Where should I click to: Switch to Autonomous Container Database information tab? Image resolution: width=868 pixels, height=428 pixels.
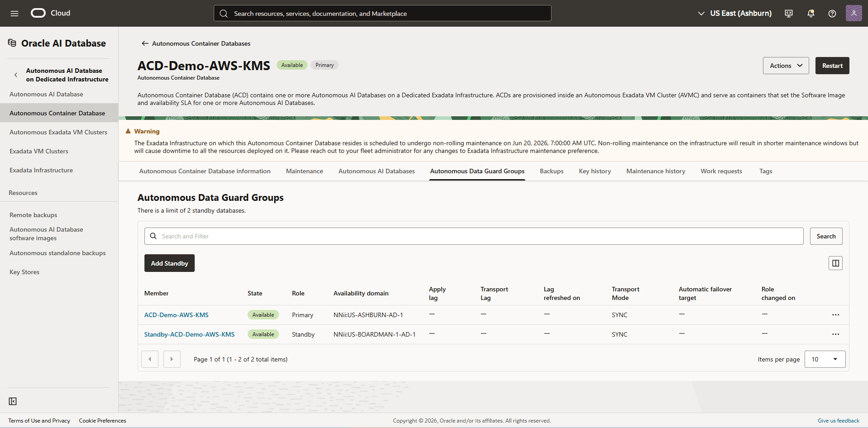tap(205, 171)
